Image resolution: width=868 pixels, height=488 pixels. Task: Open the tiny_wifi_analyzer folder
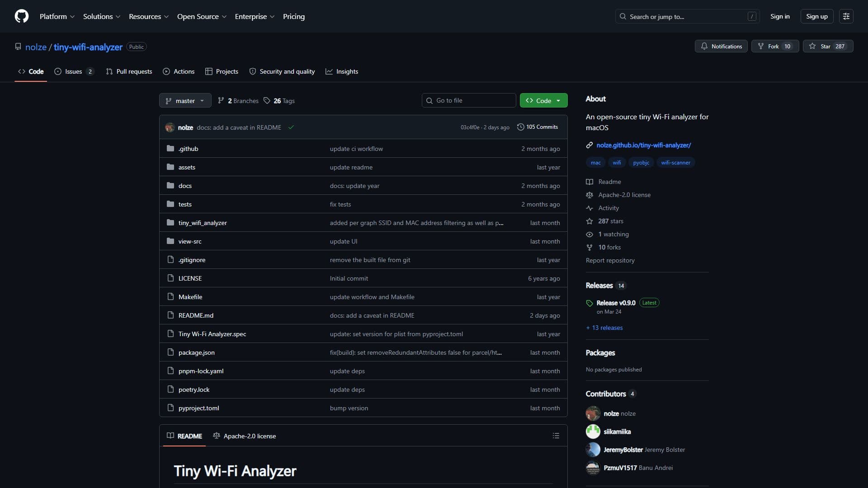(203, 223)
